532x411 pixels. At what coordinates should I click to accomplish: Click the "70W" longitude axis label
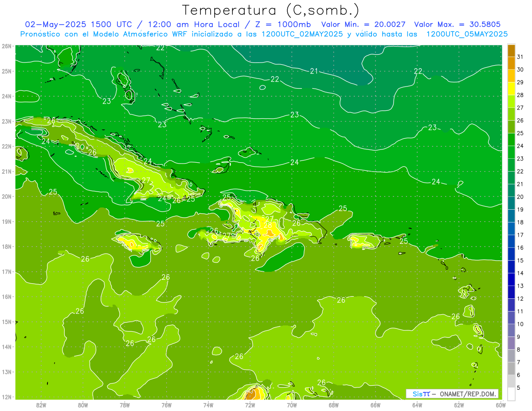[292, 404]
